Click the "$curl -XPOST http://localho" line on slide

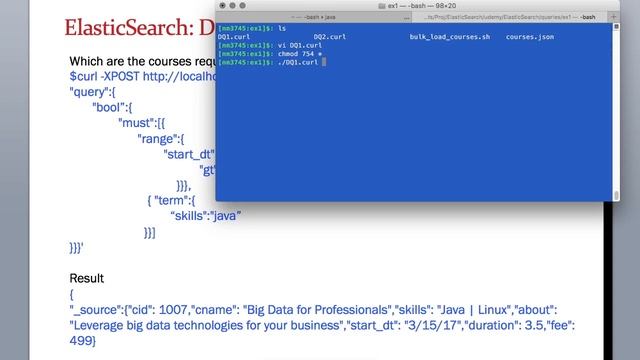click(142, 76)
